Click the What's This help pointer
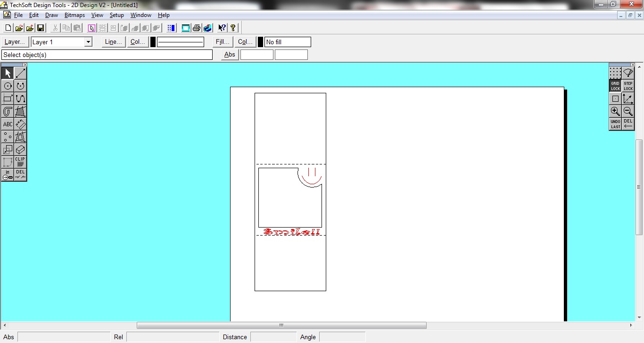Image resolution: width=644 pixels, height=343 pixels. pos(222,28)
